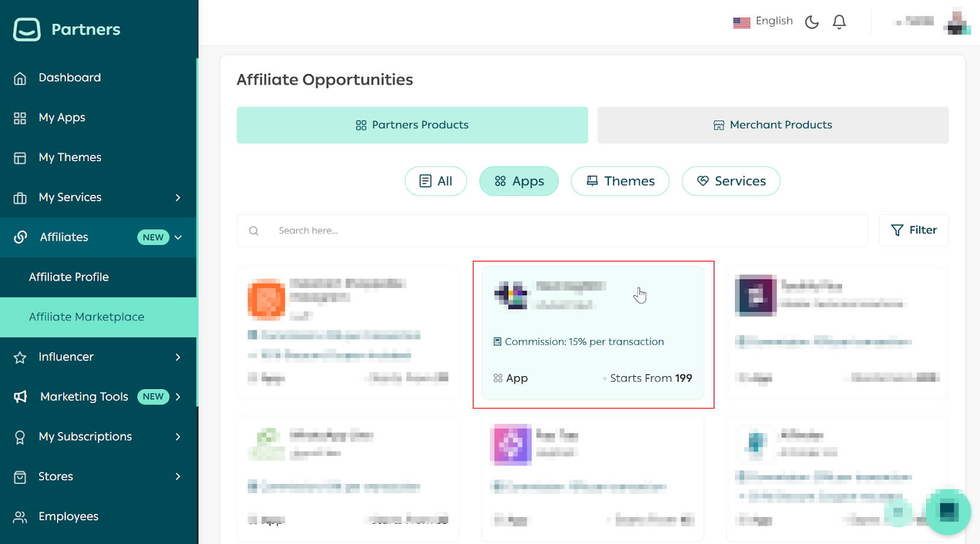Click the Marketing Tools megaphone icon
The image size is (980, 544).
coord(20,397)
